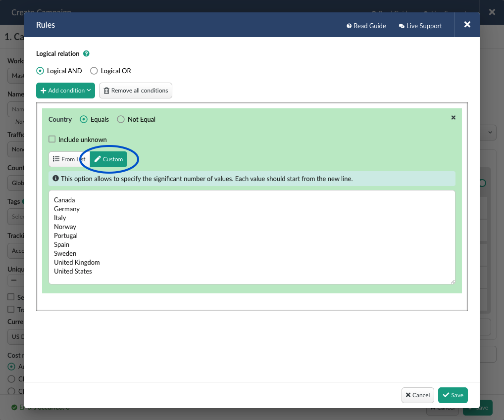
Task: Click the United Kingdom line in text area
Action: point(77,262)
